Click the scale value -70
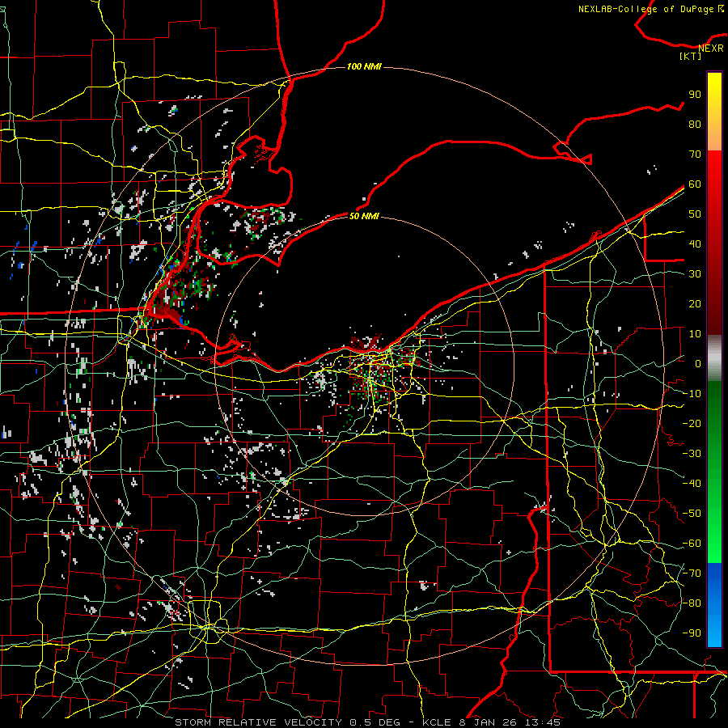This screenshot has height=728, width=728. [692, 574]
